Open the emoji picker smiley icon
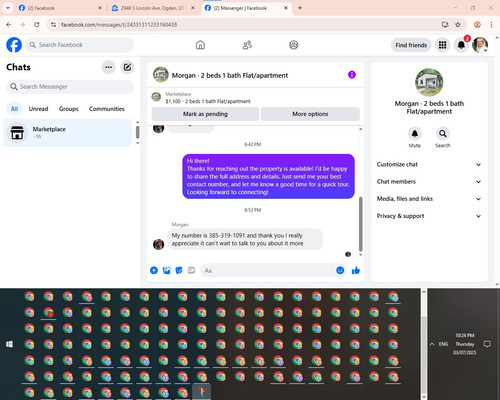Viewport: 500px width, 400px height. pyautogui.click(x=340, y=270)
